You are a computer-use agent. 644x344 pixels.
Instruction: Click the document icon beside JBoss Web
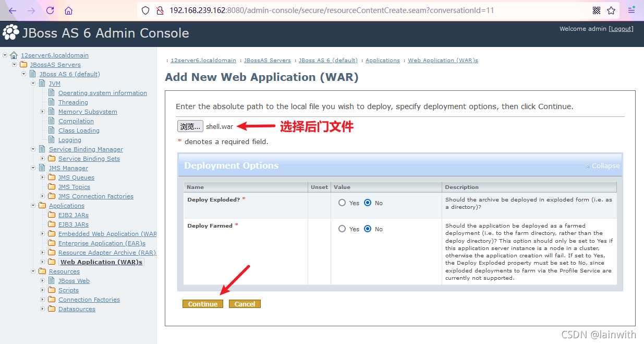coord(52,281)
